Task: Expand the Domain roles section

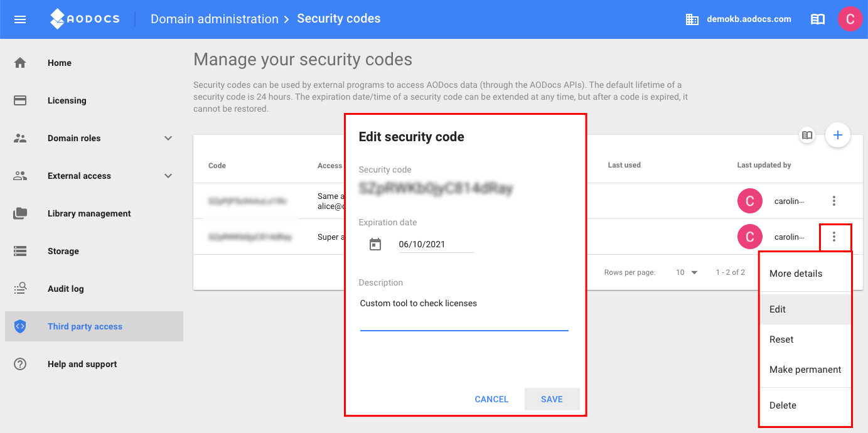Action: [x=168, y=138]
